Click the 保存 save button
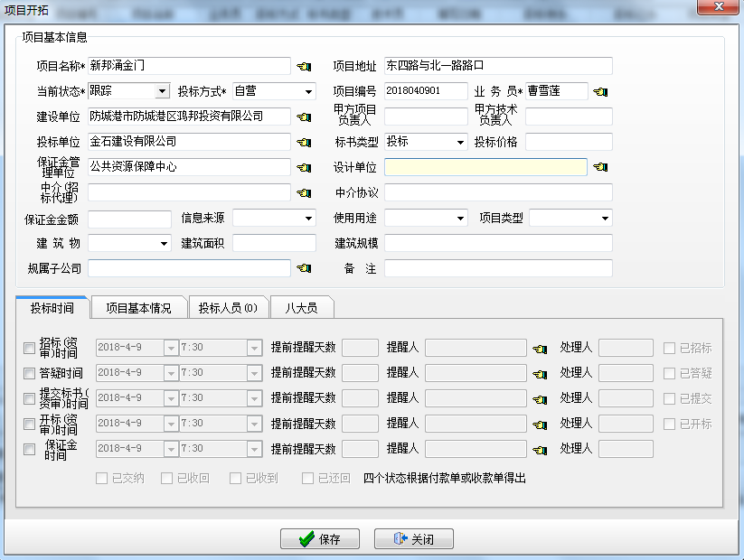 click(x=319, y=537)
